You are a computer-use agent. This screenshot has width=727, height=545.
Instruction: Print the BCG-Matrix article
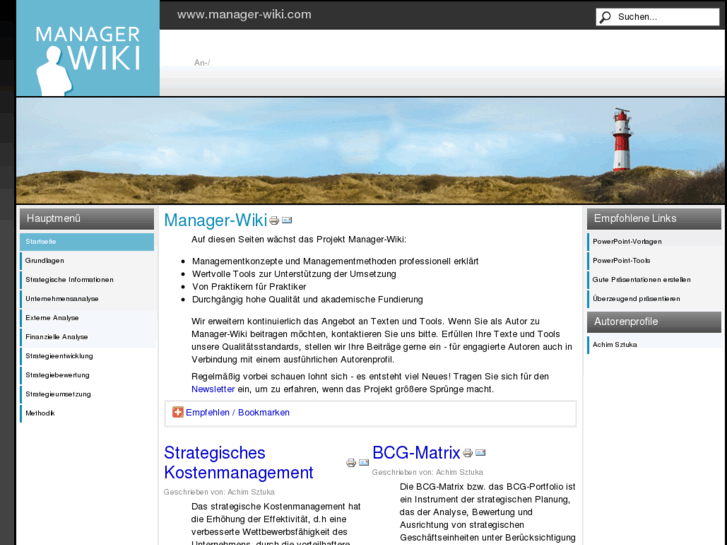coord(467,453)
